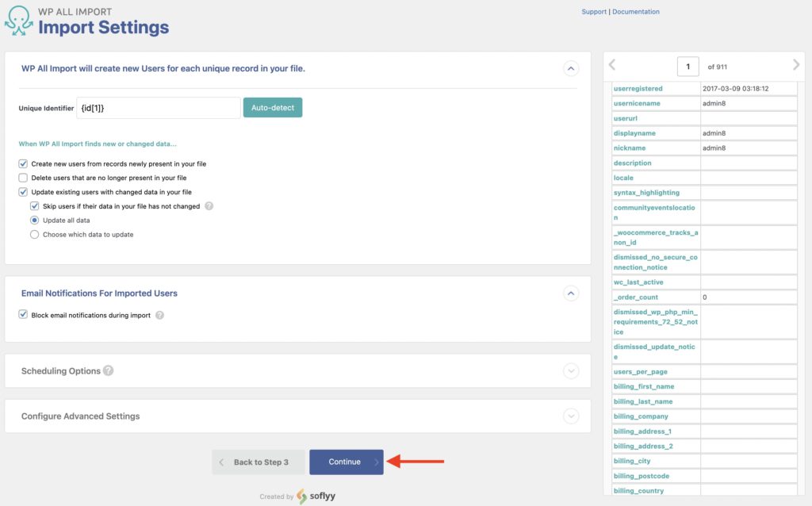The height and width of the screenshot is (506, 812).
Task: Click the previous record arrow above data preview
Action: coord(611,63)
